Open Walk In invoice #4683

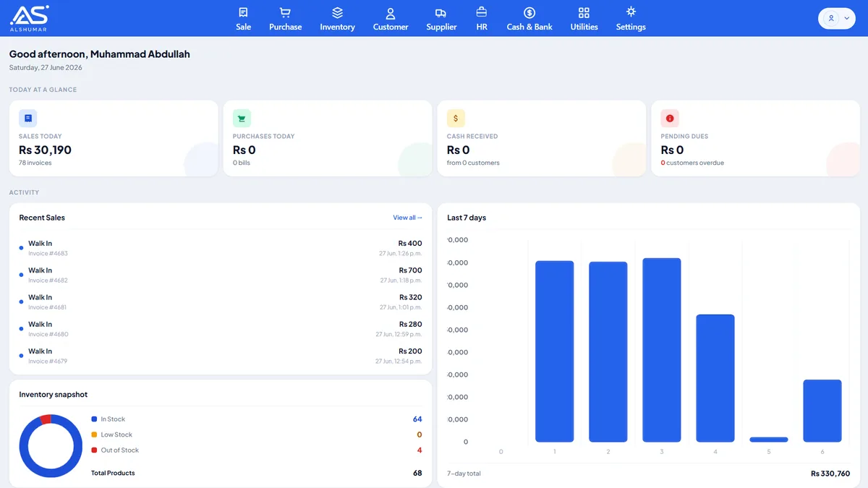click(221, 248)
